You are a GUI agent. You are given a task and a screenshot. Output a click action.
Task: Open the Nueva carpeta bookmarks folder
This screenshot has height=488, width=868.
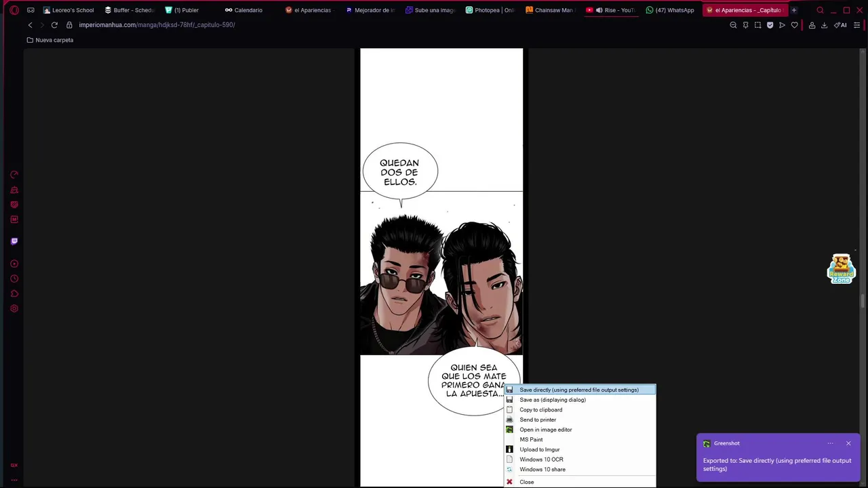pyautogui.click(x=50, y=40)
